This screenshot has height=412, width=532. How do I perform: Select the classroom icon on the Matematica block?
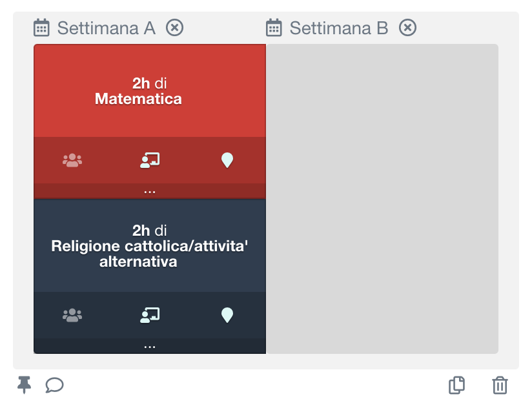pyautogui.click(x=149, y=160)
